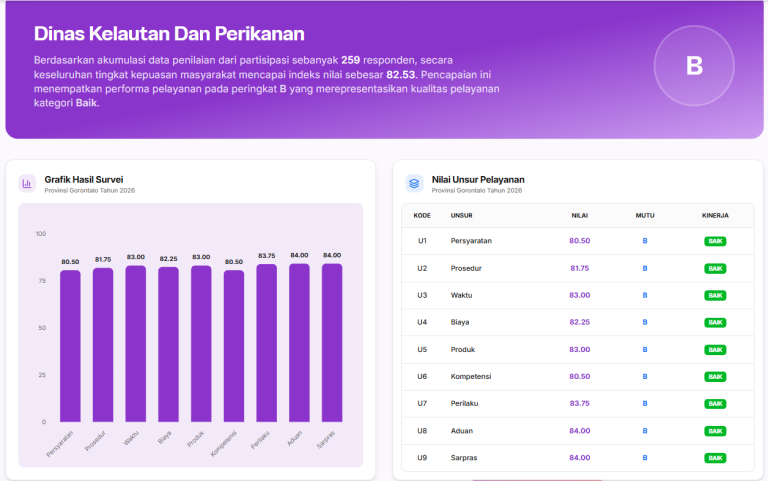Click the 84.00 value in Aduan row
768x481 pixels.
[x=579, y=431]
